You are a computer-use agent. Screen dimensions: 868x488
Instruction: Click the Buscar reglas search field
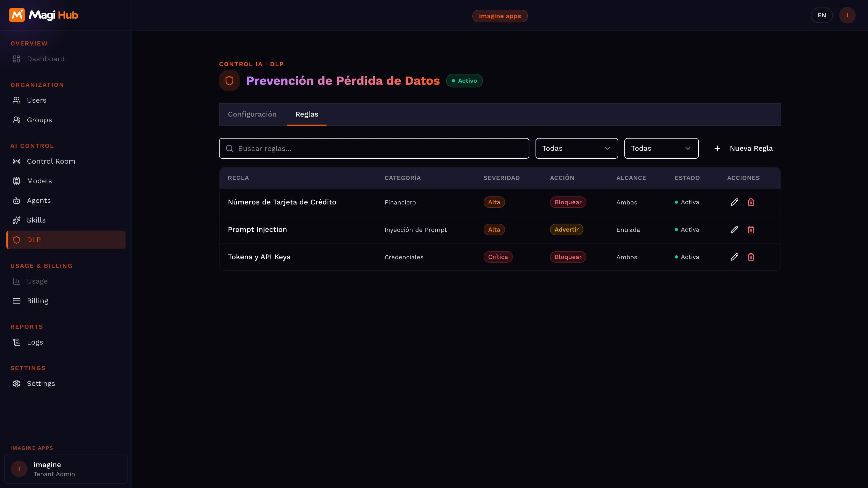374,148
